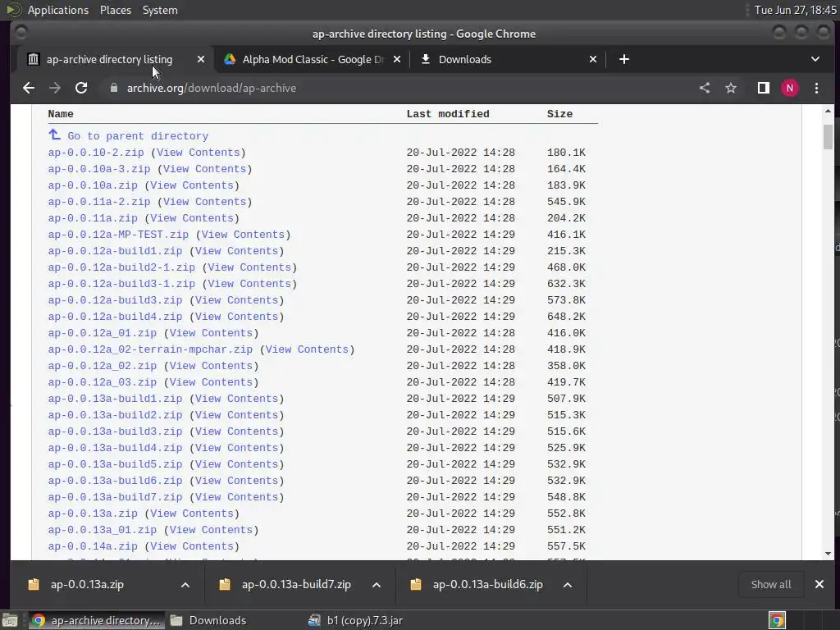This screenshot has width=840, height=630.
Task: Click the vertical scrollbar thumb
Action: pos(829,137)
